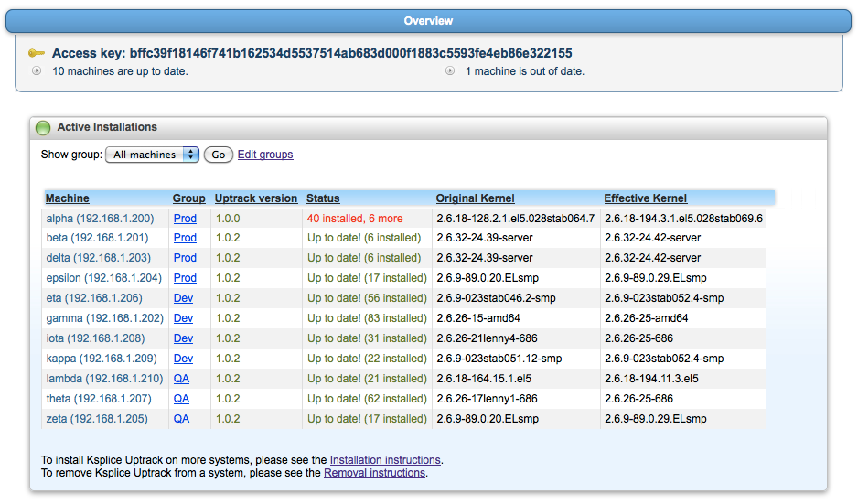Click 'Up to date! (83 installed)' status
Image resolution: width=858 pixels, height=504 pixels.
pos(367,318)
